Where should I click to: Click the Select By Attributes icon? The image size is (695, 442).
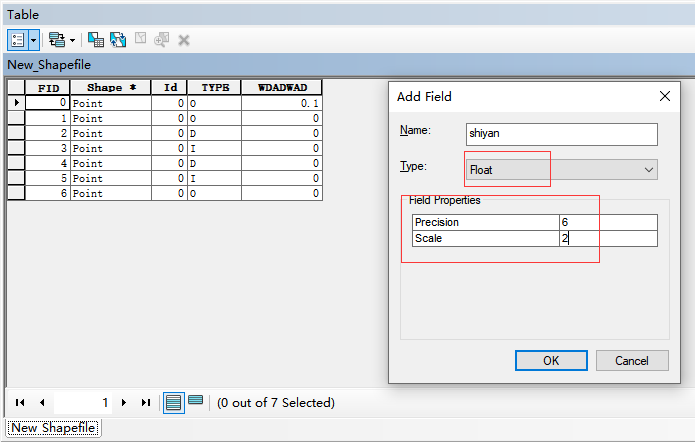(x=96, y=40)
